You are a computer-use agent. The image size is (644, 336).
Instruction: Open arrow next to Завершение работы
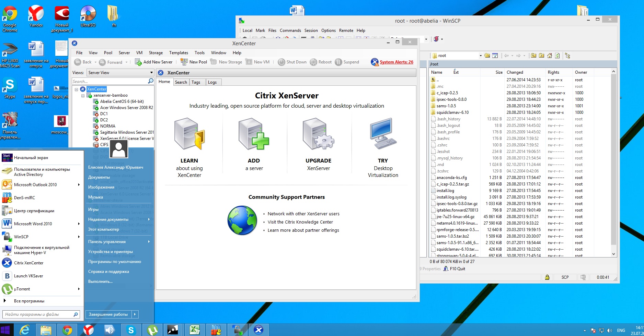135,314
